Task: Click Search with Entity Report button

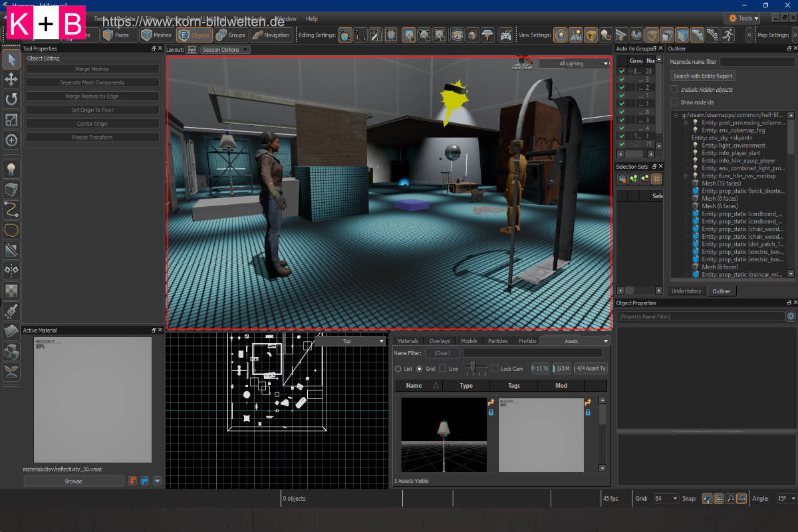Action: (x=703, y=76)
